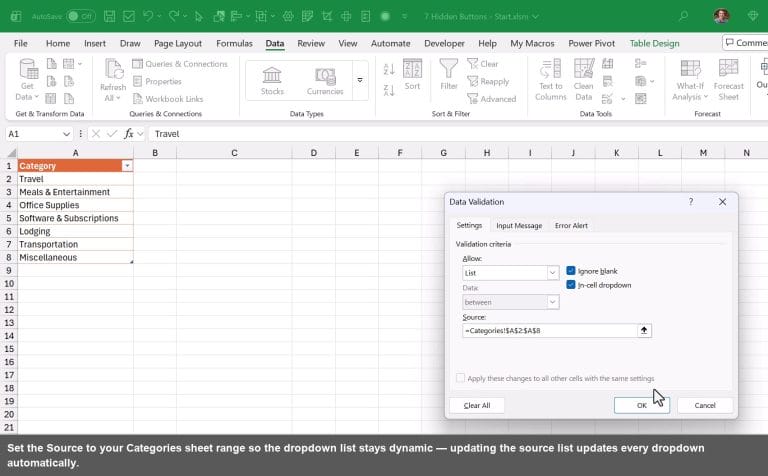This screenshot has width=768, height=476.
Task: Switch to Error Alert tab
Action: click(x=571, y=225)
